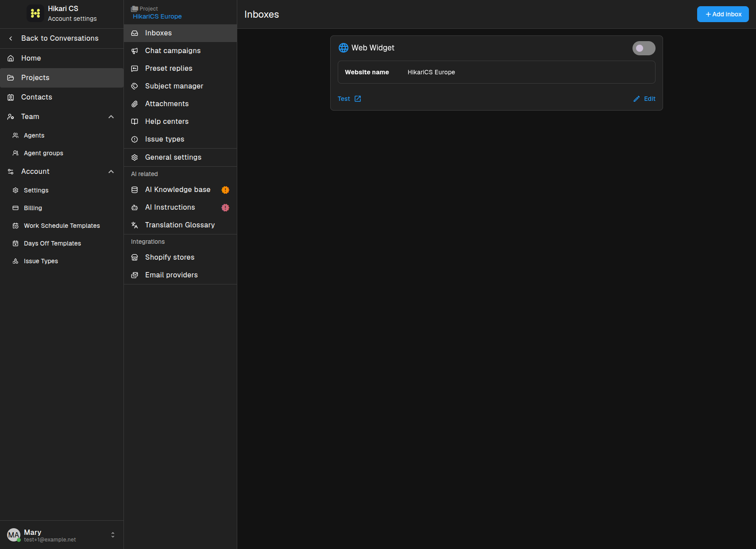The width and height of the screenshot is (756, 549).
Task: Click the Contacts icon in sidebar
Action: (11, 97)
